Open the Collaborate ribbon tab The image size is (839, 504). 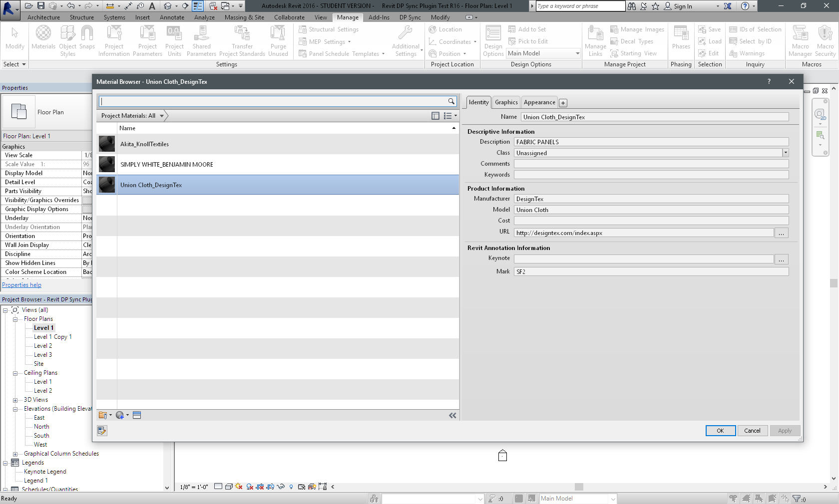[x=289, y=17]
